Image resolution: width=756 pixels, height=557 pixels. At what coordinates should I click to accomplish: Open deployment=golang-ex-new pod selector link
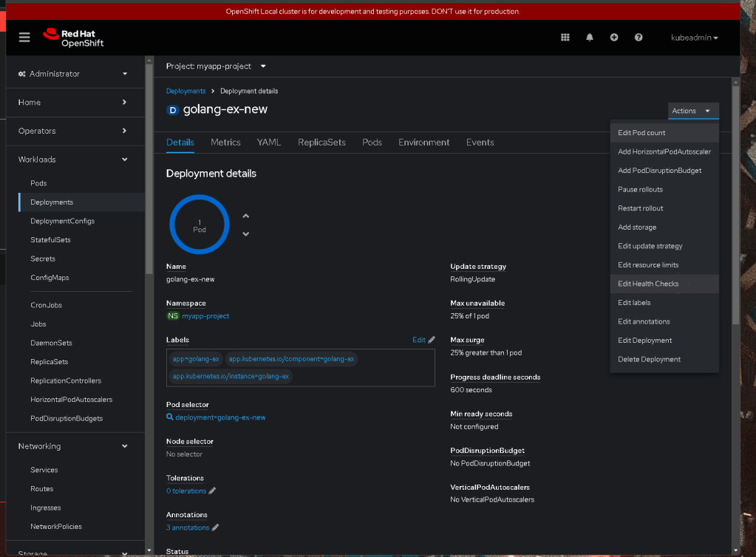coord(220,417)
